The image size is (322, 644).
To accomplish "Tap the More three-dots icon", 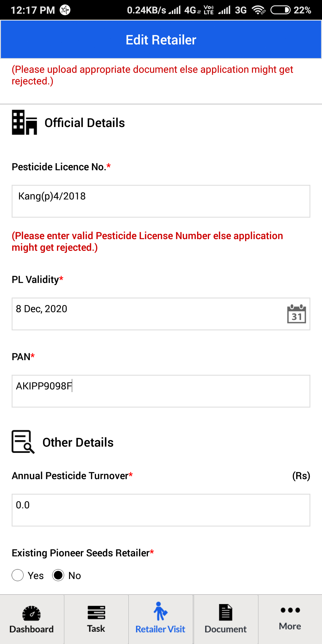I will (x=290, y=610).
